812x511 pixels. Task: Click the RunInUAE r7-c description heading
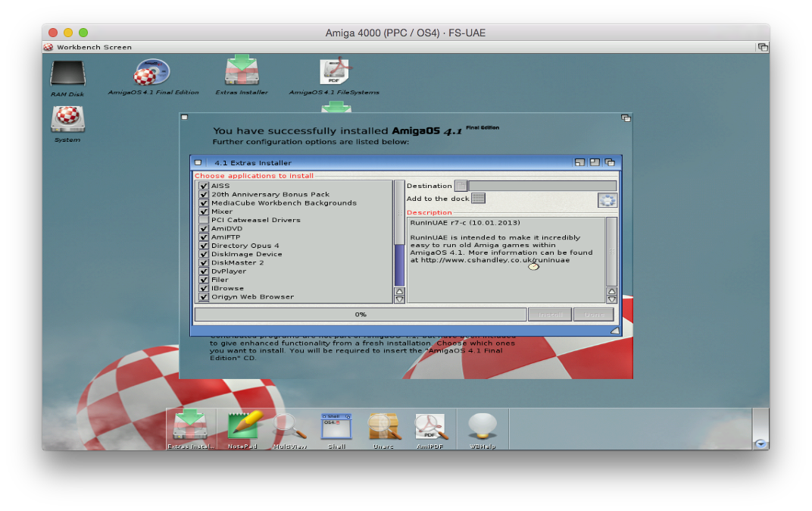tap(465, 223)
